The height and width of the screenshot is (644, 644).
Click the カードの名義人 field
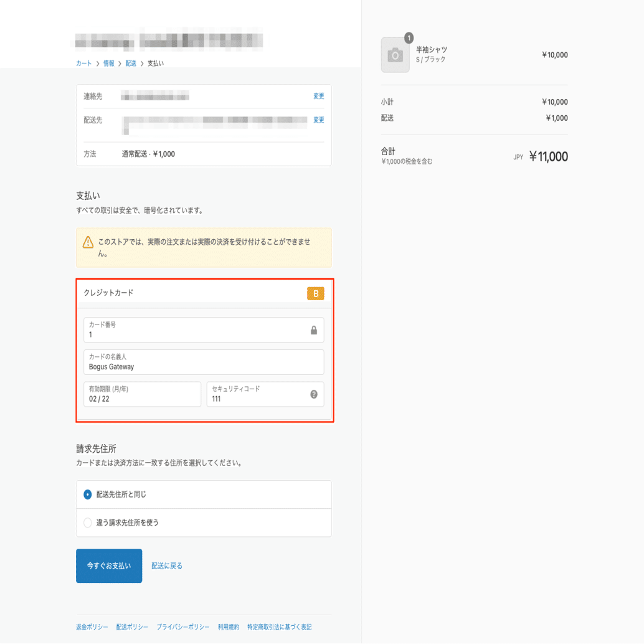pyautogui.click(x=187, y=362)
